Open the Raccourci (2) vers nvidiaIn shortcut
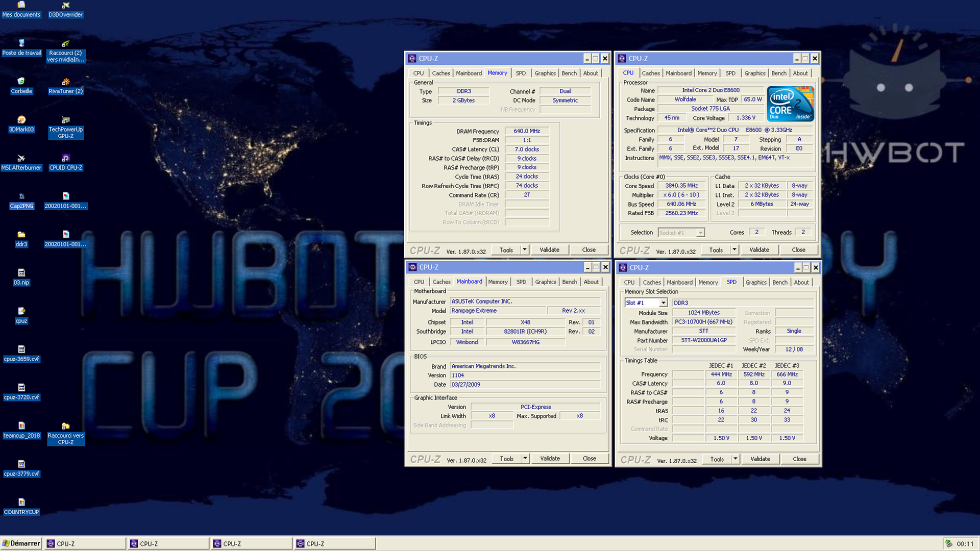The image size is (980, 551). [x=65, y=51]
